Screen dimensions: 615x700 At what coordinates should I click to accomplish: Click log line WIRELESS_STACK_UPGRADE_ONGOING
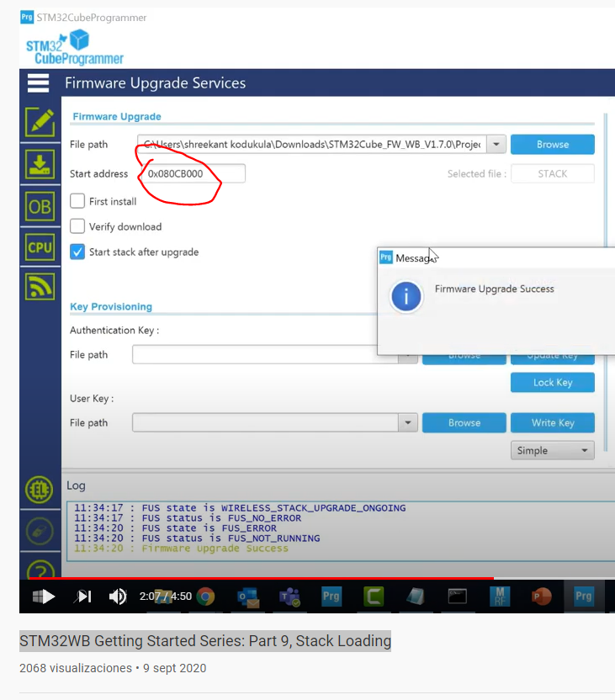(240, 508)
